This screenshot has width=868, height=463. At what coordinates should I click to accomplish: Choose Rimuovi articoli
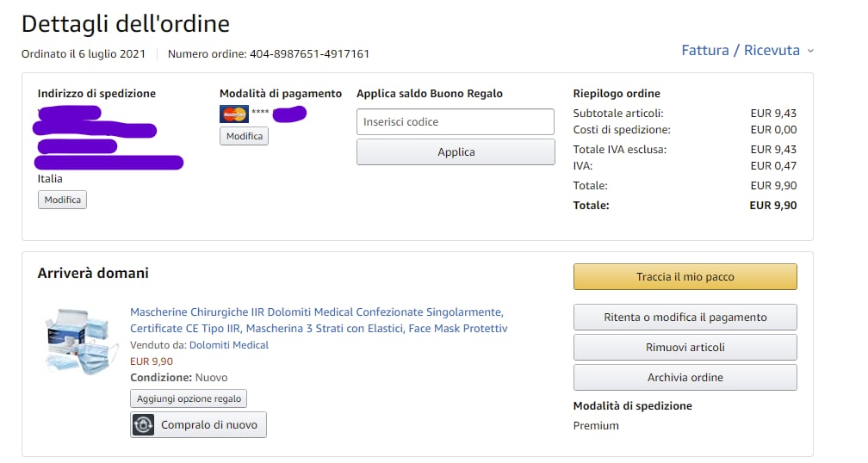coord(685,348)
